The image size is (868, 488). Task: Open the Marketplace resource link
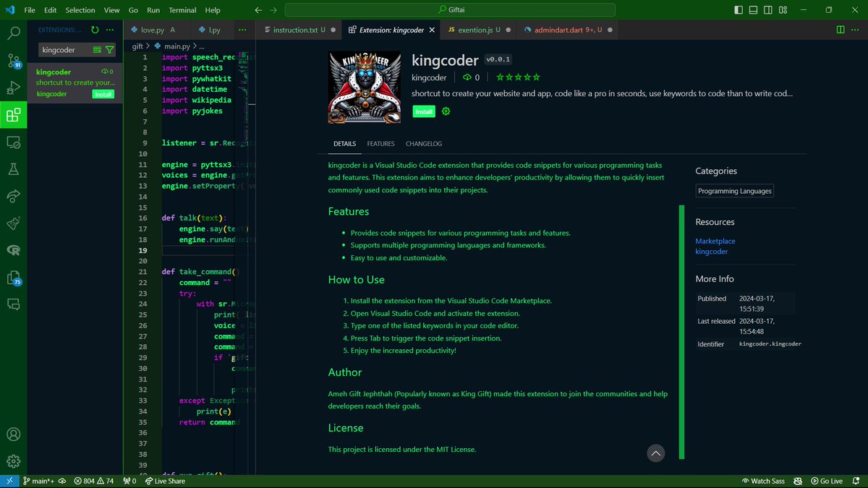[x=715, y=241]
